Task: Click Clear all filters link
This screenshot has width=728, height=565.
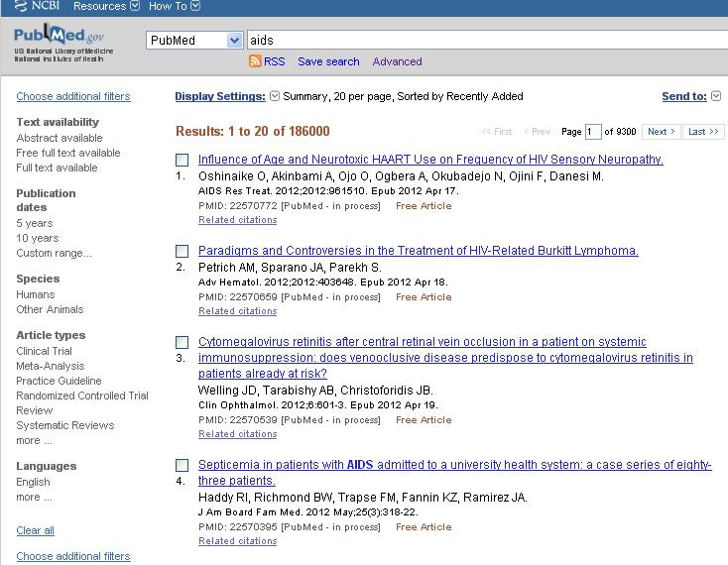Action: click(x=35, y=530)
